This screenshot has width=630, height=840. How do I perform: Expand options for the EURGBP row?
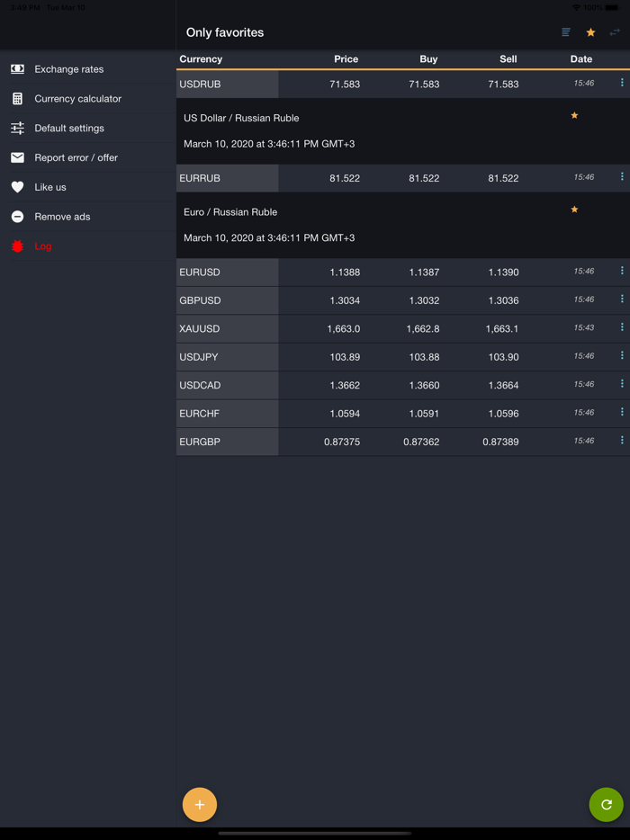click(x=622, y=441)
